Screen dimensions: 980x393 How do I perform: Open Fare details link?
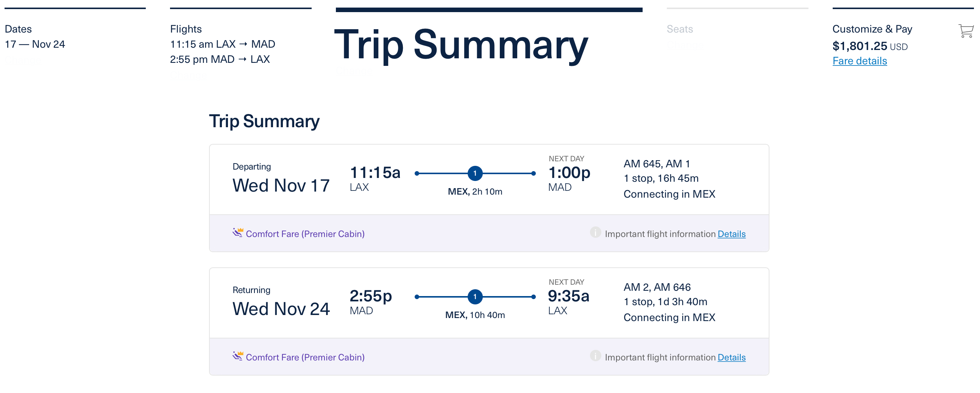pos(860,61)
